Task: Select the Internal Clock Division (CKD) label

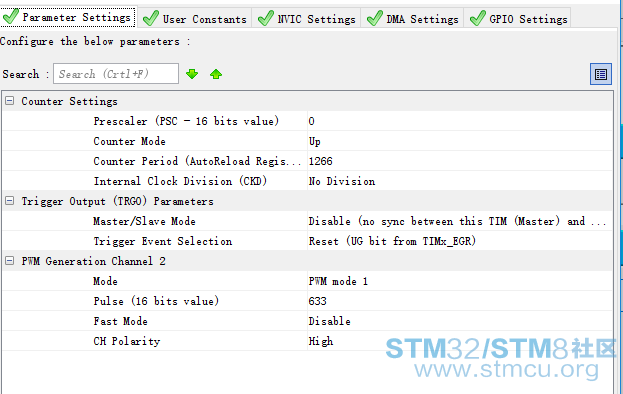Action: point(180,181)
